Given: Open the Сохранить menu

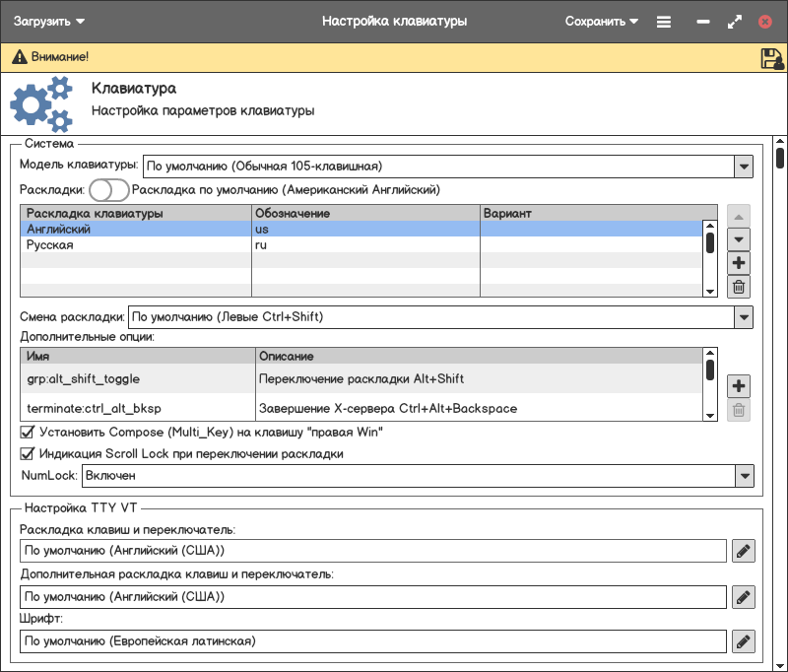Looking at the screenshot, I should point(601,21).
